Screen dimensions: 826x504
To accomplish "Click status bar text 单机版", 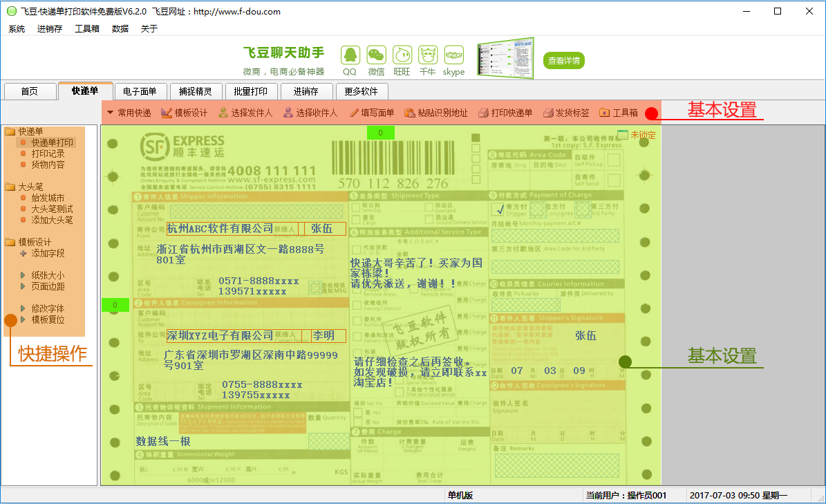I will pyautogui.click(x=460, y=495).
